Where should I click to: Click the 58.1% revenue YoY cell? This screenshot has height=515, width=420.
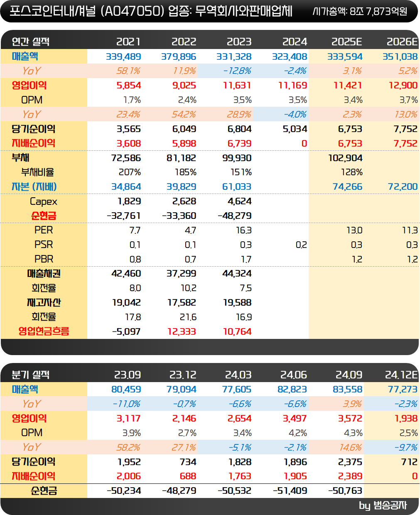pos(128,71)
